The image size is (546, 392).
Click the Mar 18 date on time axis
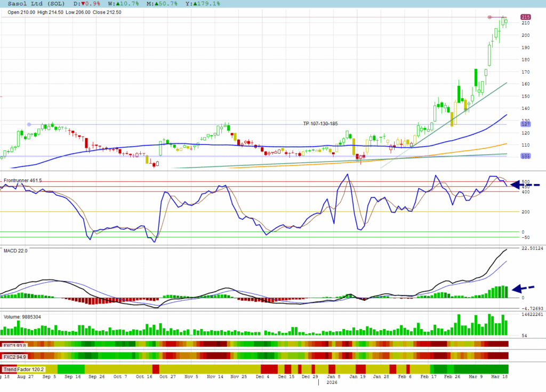coord(499,377)
